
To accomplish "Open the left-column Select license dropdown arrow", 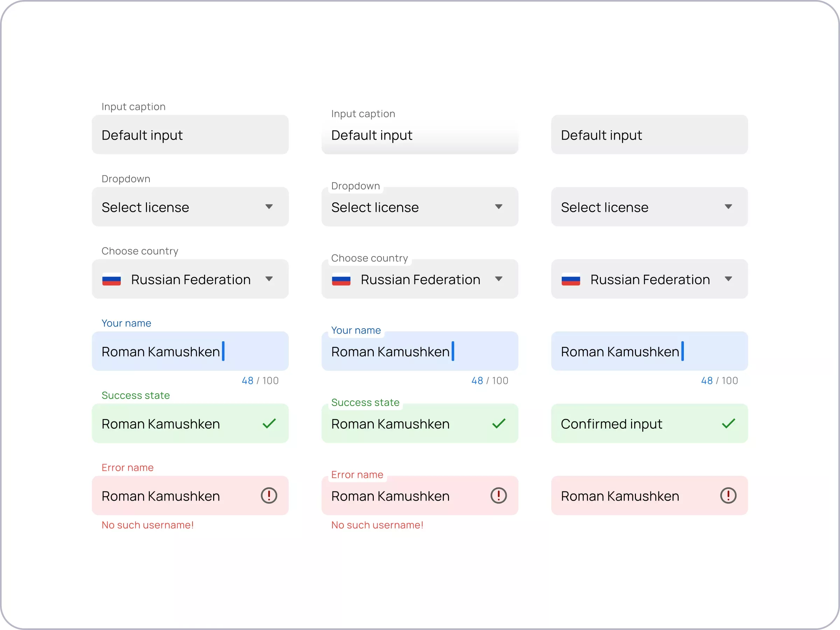I will (269, 207).
